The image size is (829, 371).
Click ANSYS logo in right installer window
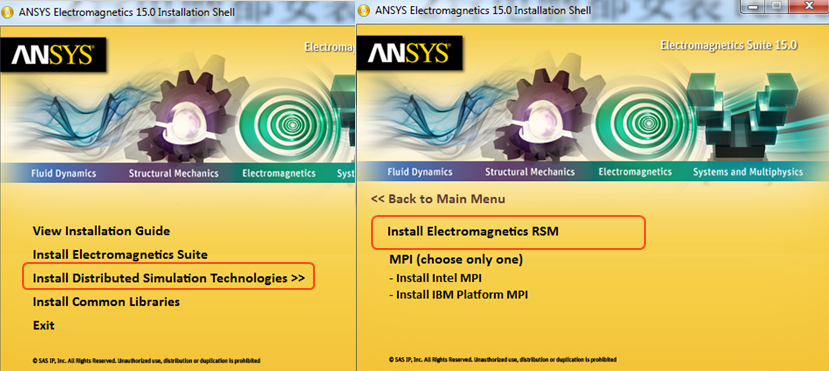409,53
